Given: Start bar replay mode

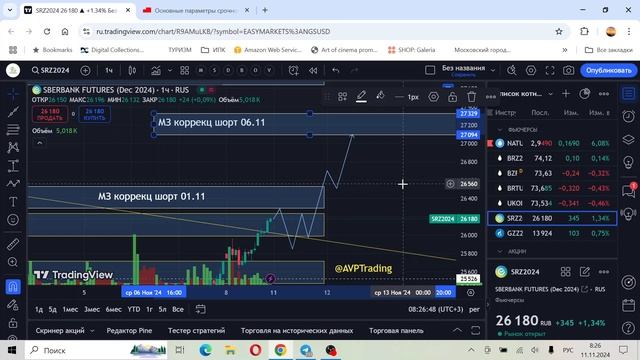Looking at the screenshot, I should (313, 71).
